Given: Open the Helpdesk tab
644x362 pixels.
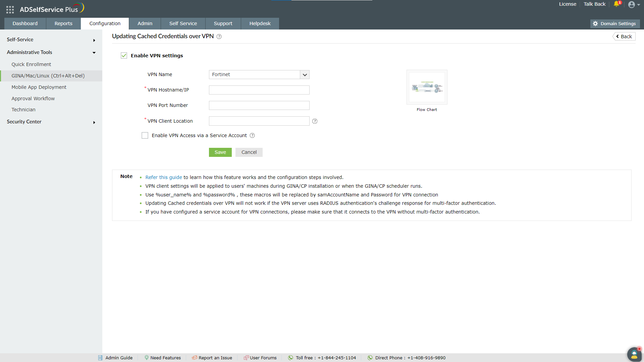Looking at the screenshot, I should (260, 23).
